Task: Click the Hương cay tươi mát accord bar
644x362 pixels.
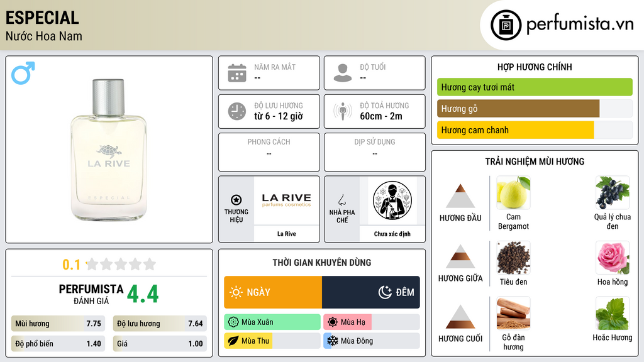Action: click(x=535, y=87)
